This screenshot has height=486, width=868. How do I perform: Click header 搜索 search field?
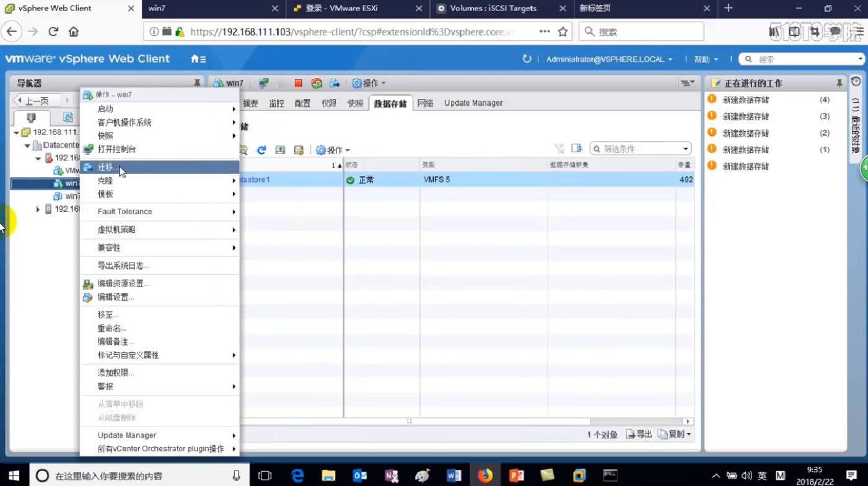click(x=803, y=59)
